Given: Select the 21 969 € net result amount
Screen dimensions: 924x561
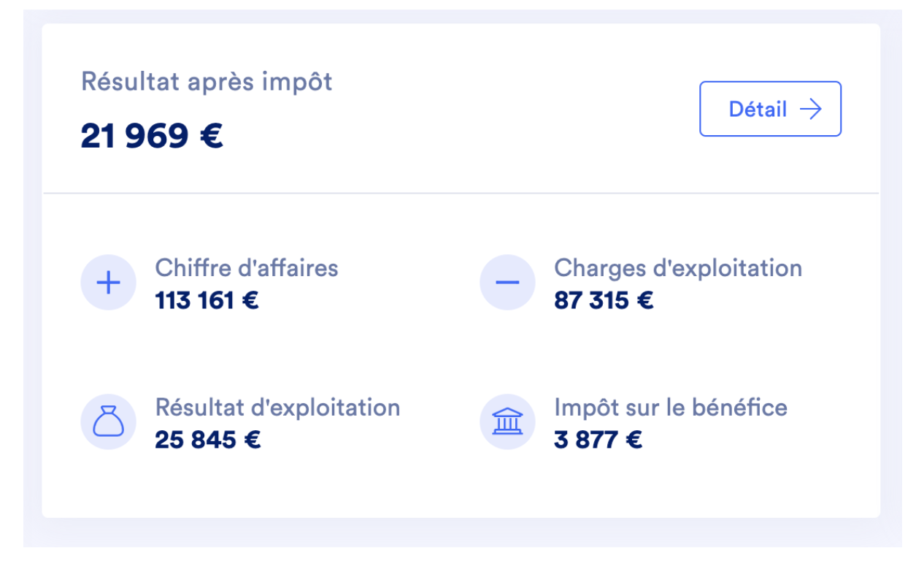Looking at the screenshot, I should coord(152,136).
